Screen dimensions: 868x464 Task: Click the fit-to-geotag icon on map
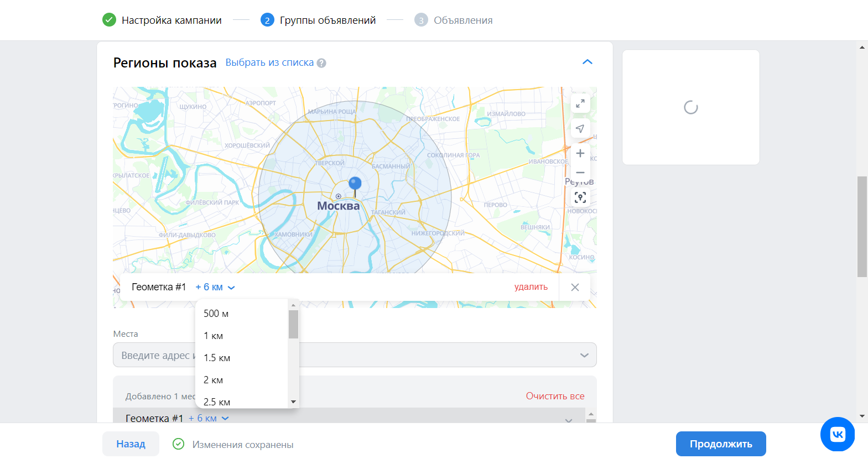coord(580,197)
